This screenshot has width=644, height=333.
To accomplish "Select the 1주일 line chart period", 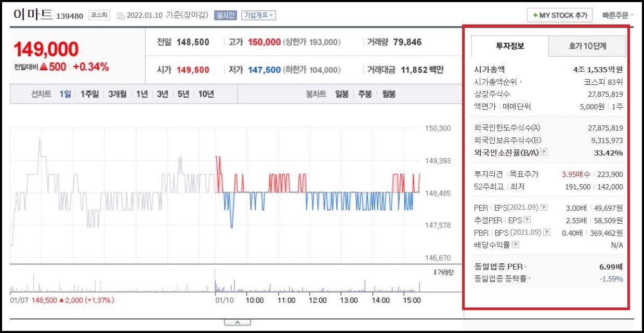I will tap(89, 94).
